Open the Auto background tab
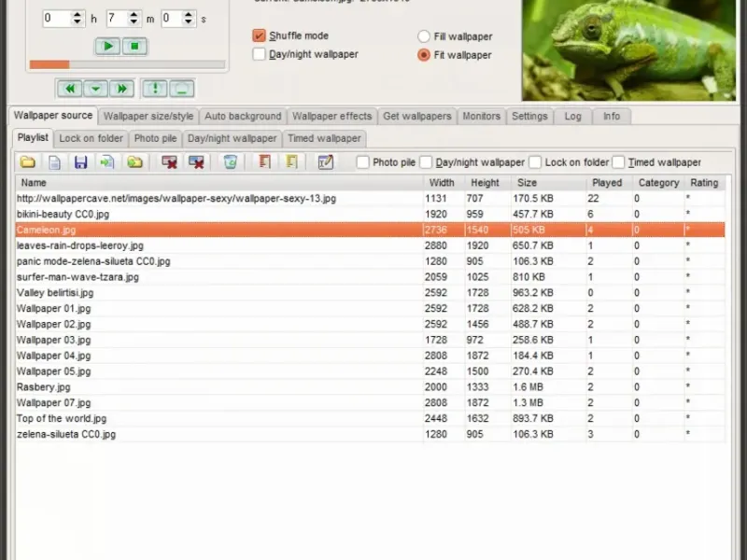This screenshot has height=560, width=747. (243, 116)
